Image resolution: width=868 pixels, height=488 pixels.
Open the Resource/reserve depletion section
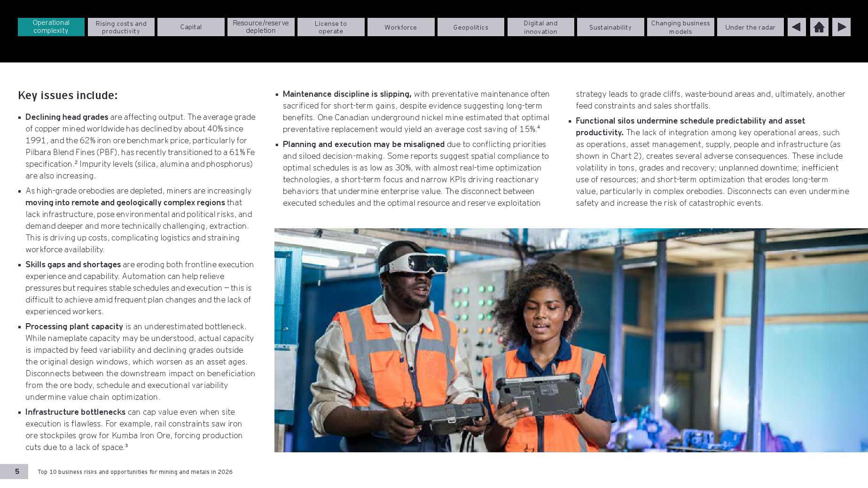click(x=261, y=27)
